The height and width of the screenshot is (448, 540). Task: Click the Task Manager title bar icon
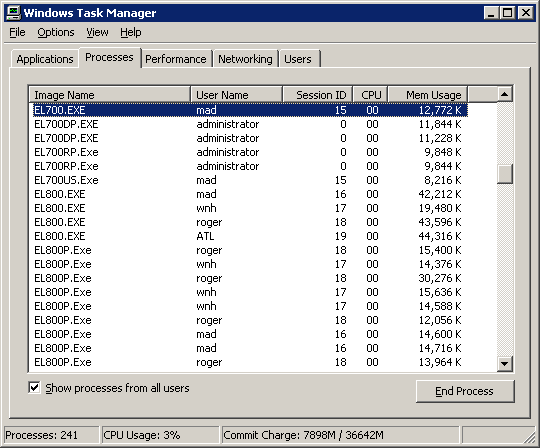coord(13,13)
